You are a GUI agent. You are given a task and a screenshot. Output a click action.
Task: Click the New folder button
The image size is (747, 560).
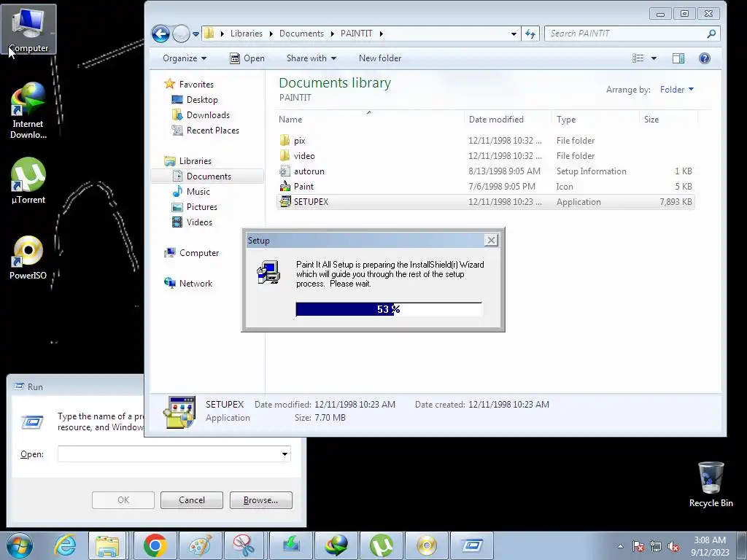tap(379, 58)
